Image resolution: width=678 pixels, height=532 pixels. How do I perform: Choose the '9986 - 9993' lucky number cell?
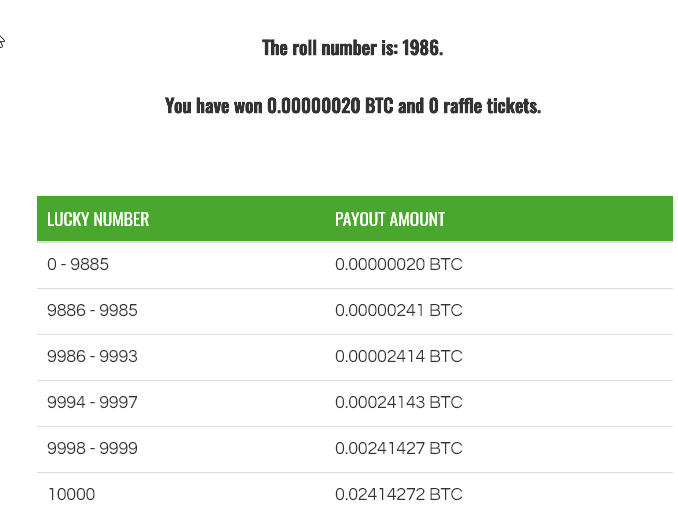click(92, 357)
